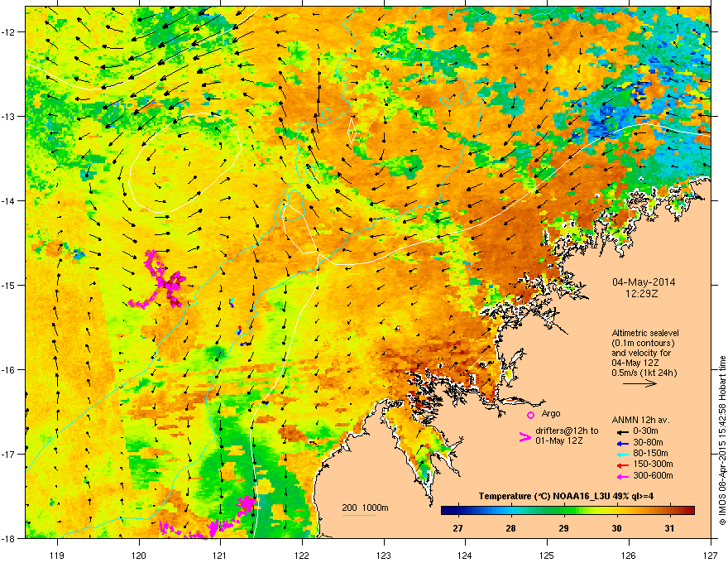The height and width of the screenshot is (563, 728).
Task: Click the latitude -15 axis label
Action: click(x=8, y=285)
